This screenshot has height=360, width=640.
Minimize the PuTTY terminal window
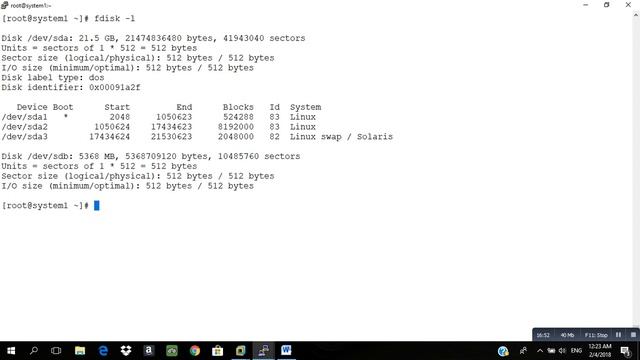(x=586, y=5)
